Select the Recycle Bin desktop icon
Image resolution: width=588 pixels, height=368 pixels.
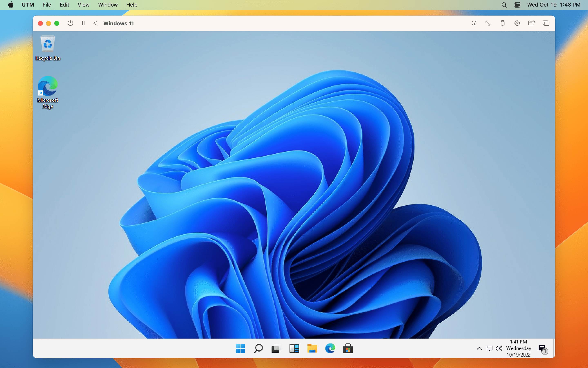click(x=48, y=48)
